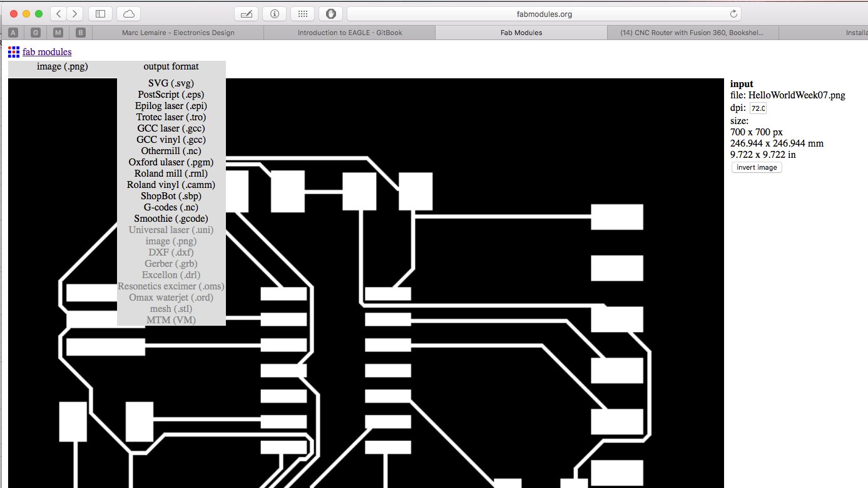Click the invert image button

[x=757, y=167]
